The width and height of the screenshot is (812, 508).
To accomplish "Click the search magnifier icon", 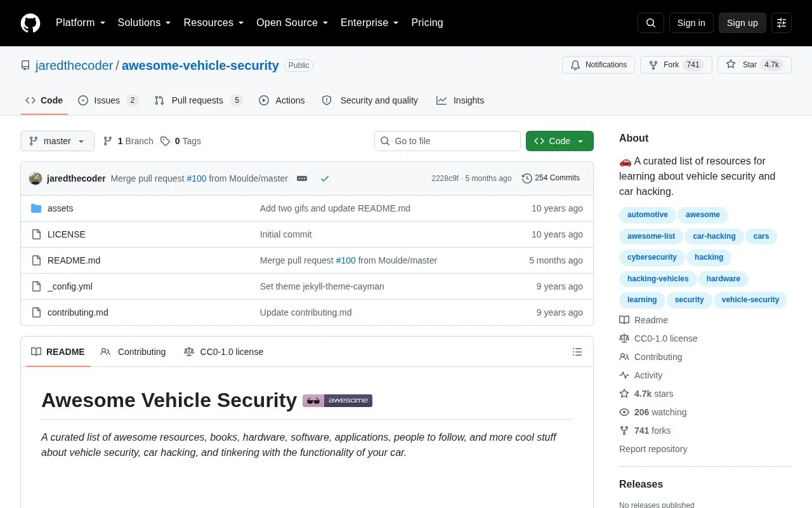I will click(x=651, y=23).
